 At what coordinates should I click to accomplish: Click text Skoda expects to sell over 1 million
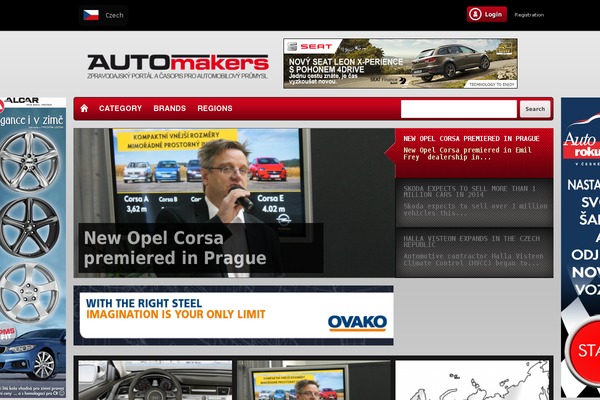click(475, 209)
